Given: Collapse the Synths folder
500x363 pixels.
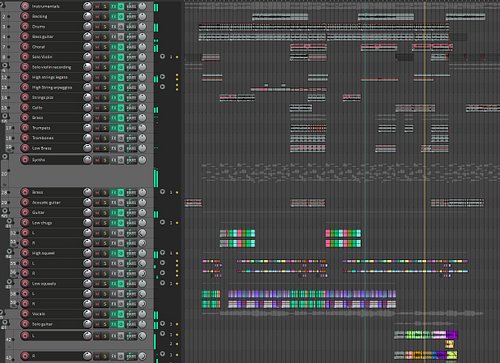Looking at the screenshot, I should (5, 156).
